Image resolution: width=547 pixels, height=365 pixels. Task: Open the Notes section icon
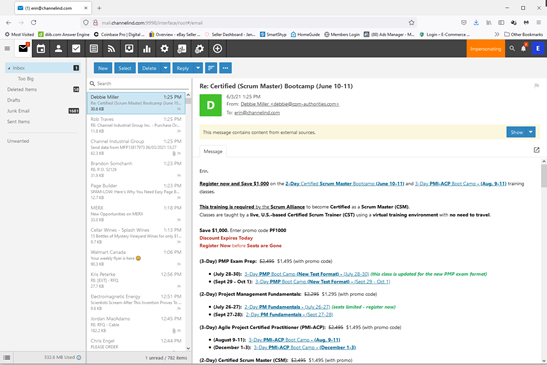(94, 49)
